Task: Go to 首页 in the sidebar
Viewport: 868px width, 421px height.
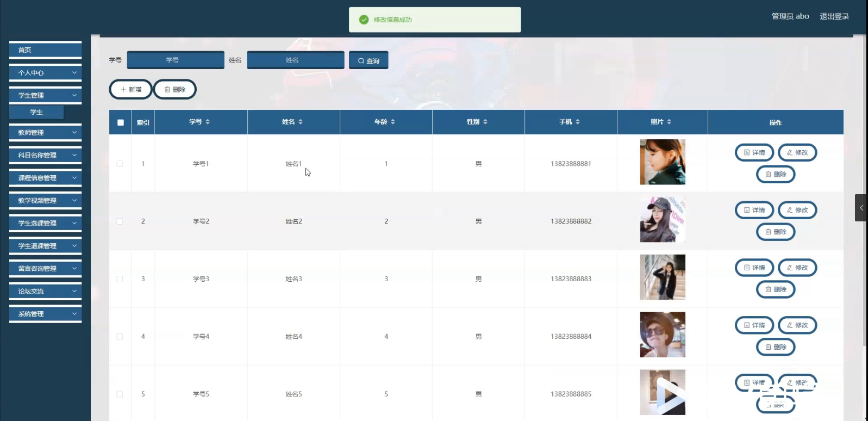Action: 45,50
